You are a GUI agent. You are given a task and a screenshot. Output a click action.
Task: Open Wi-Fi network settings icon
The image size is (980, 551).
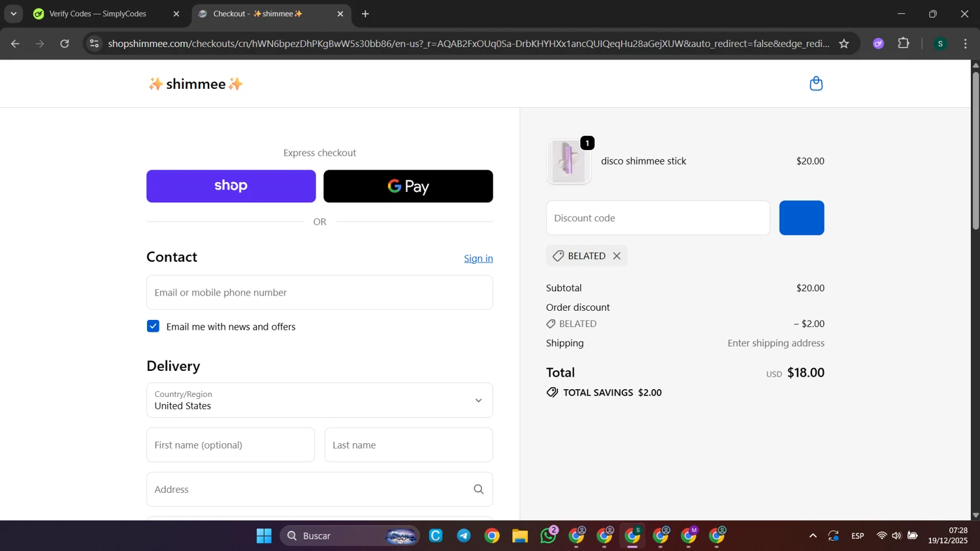(882, 536)
